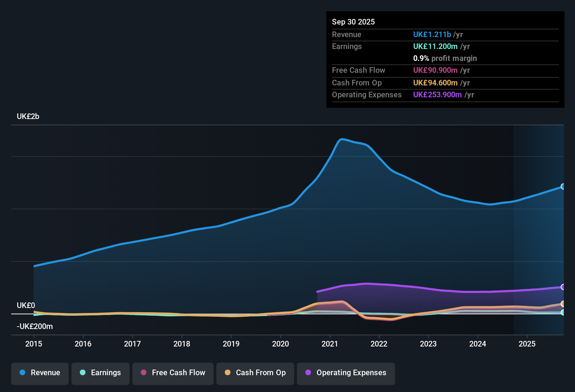Click the 2020 label on the x-axis
This screenshot has width=575, height=392.
coord(280,344)
